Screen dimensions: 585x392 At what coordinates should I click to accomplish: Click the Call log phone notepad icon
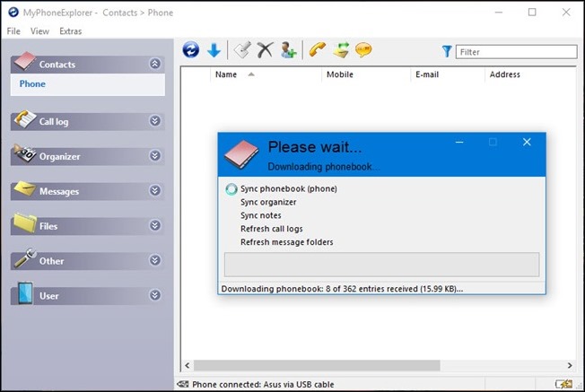(24, 119)
